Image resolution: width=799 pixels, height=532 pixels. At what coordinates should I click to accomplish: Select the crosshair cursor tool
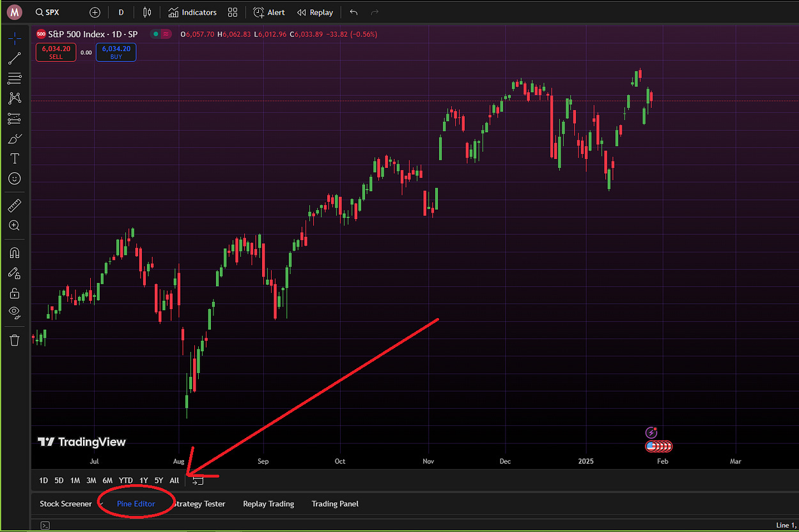(x=14, y=38)
